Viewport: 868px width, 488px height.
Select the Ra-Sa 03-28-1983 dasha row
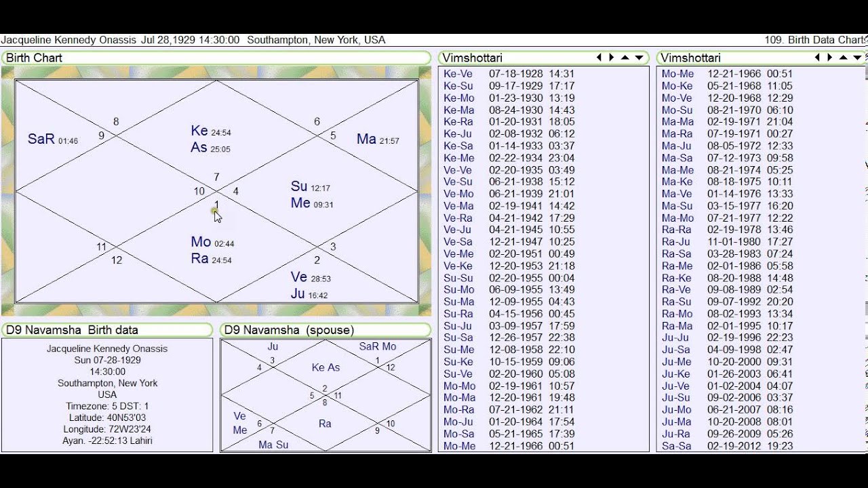(728, 254)
